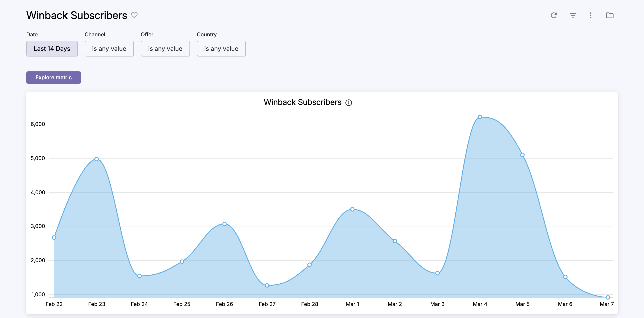644x318 pixels.
Task: Select the Mar 1 data point
Action: [352, 209]
